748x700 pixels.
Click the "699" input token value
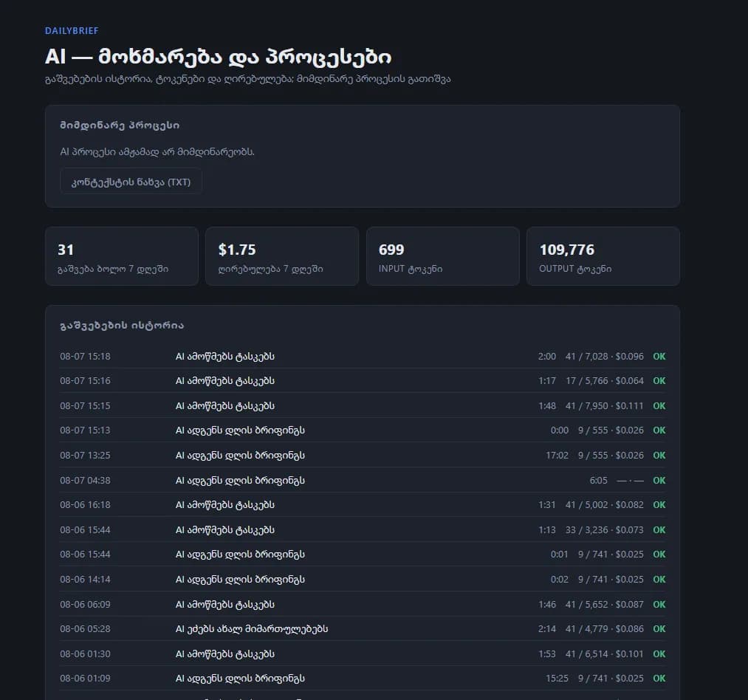pyautogui.click(x=391, y=250)
